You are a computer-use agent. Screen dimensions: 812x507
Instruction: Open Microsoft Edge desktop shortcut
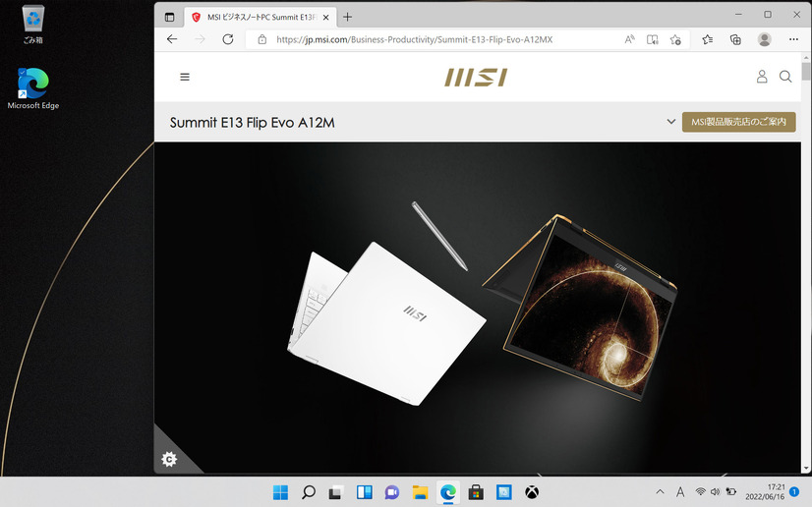[33, 88]
